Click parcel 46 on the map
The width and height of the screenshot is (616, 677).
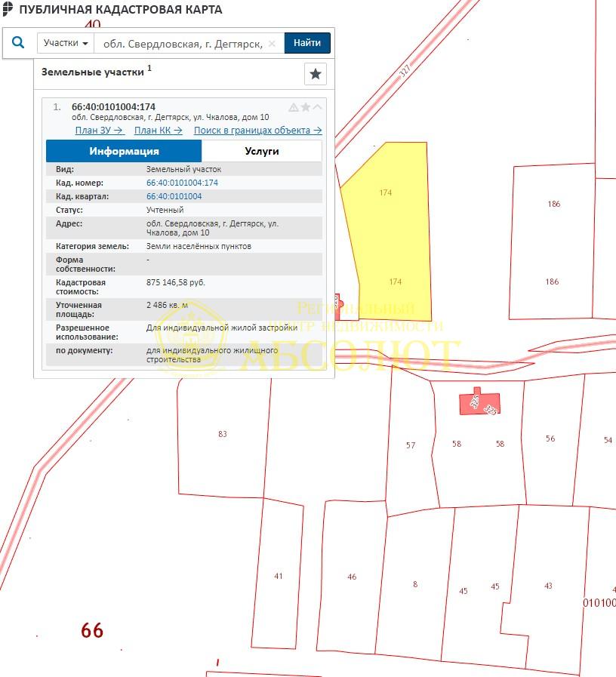352,577
